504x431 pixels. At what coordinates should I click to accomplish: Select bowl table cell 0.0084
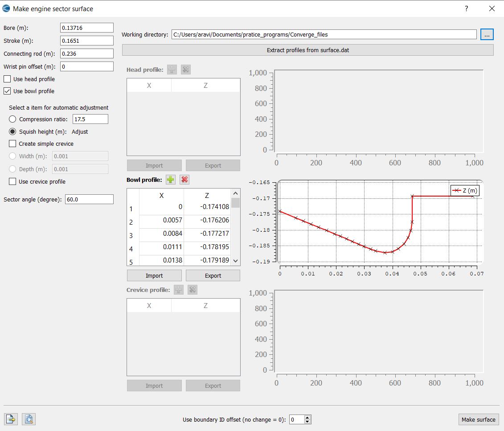coord(161,234)
